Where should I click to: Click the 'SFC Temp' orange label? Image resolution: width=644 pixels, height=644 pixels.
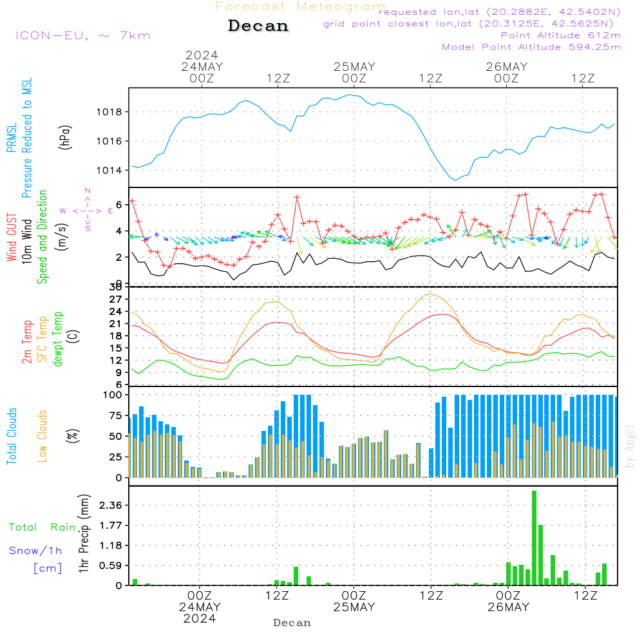pos(43,339)
